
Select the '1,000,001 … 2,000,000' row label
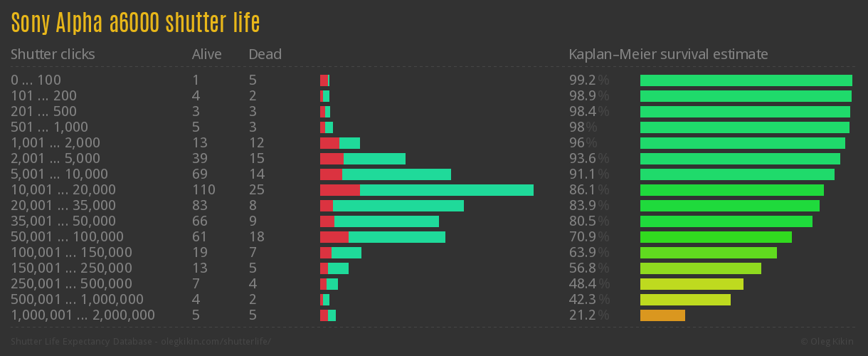(x=83, y=315)
